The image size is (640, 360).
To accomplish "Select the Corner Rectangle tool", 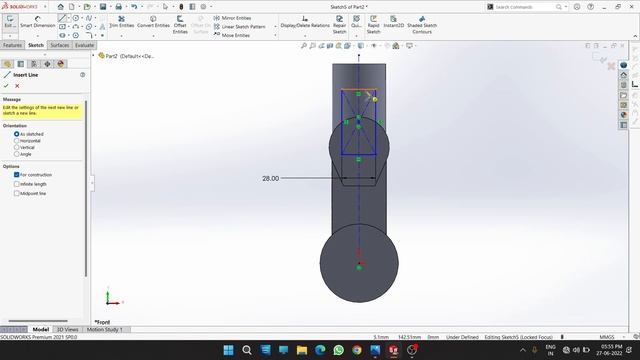I will click(x=62, y=27).
